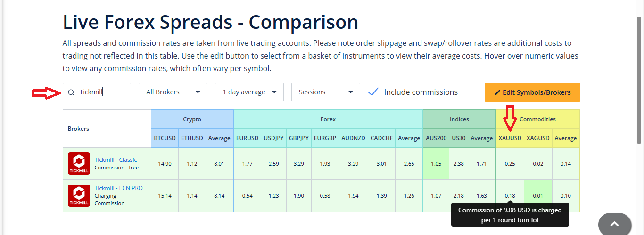Click EURUSD value 0.54
This screenshot has height=235, width=644.
pyautogui.click(x=248, y=195)
